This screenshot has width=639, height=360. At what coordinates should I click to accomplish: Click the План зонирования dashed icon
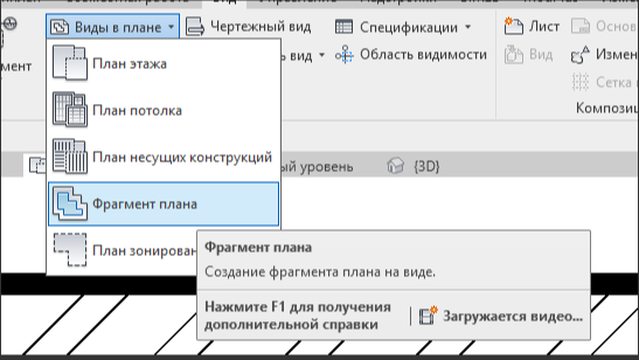pyautogui.click(x=70, y=250)
